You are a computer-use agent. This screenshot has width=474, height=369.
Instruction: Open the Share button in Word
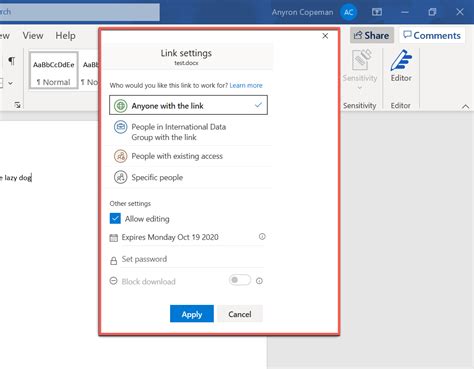point(372,35)
